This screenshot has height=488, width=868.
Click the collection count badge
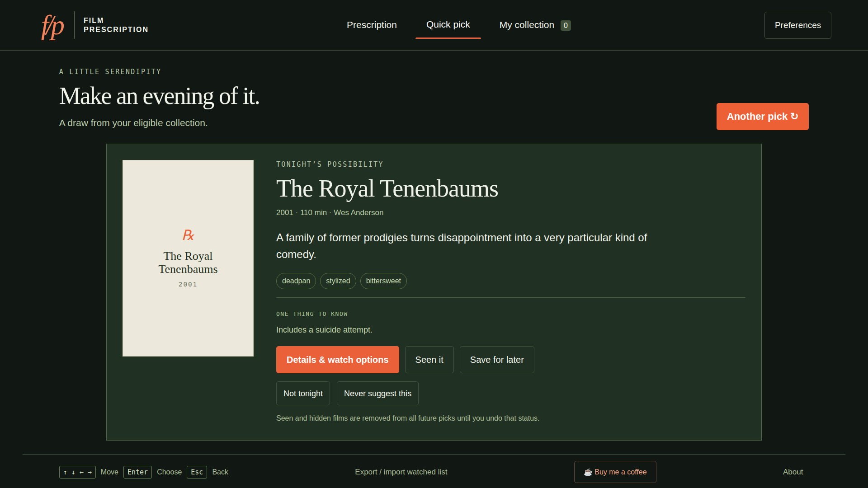coord(566,25)
